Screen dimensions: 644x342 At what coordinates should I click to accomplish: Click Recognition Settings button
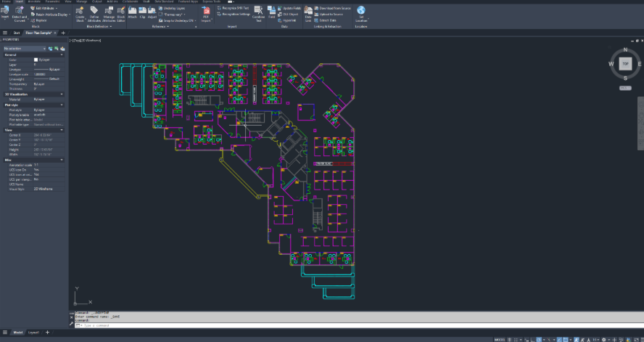(x=234, y=14)
